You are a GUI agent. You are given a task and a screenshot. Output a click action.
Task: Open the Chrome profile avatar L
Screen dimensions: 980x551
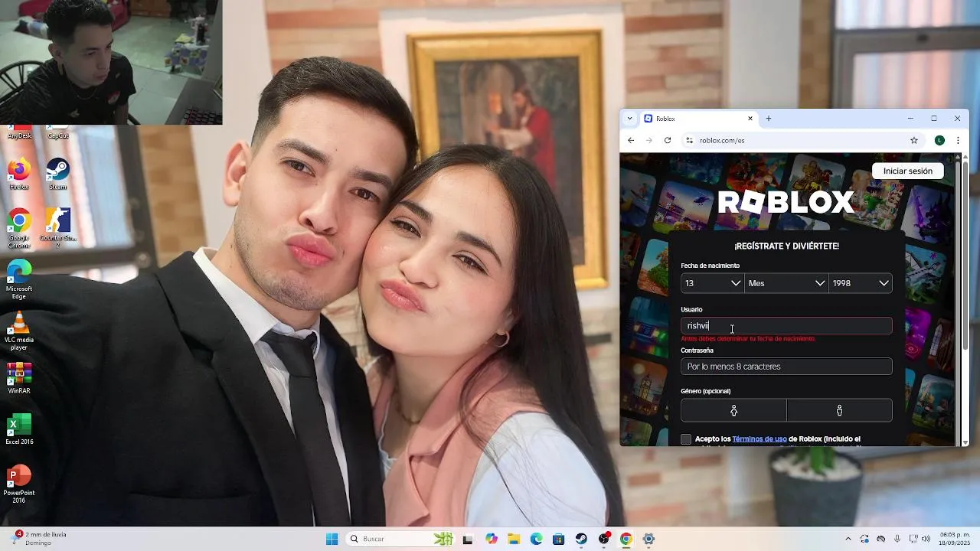click(x=939, y=140)
